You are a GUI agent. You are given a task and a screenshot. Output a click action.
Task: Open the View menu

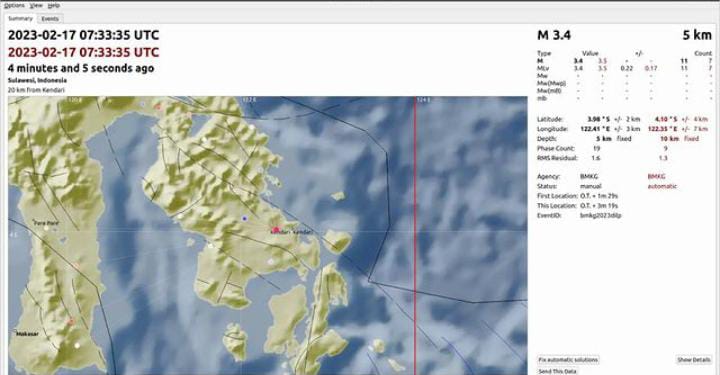(x=36, y=6)
